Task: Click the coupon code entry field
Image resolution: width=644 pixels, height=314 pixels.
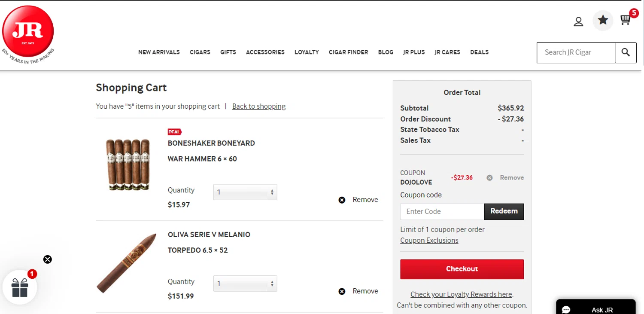Action: tap(442, 211)
